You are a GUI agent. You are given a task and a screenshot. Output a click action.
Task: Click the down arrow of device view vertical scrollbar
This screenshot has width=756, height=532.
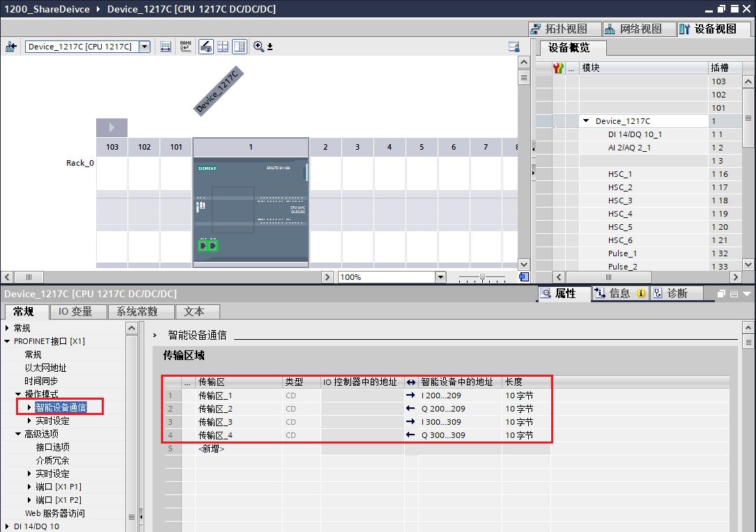pos(524,265)
